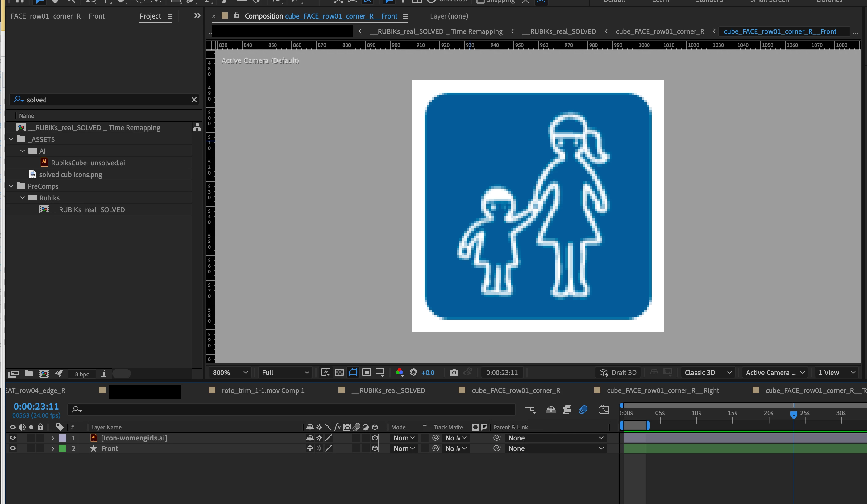
Task: Create a new composition from the project panel
Action: coord(44,374)
